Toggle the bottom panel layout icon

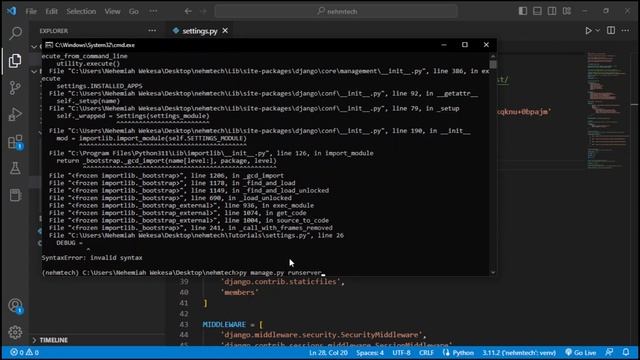[538, 11]
